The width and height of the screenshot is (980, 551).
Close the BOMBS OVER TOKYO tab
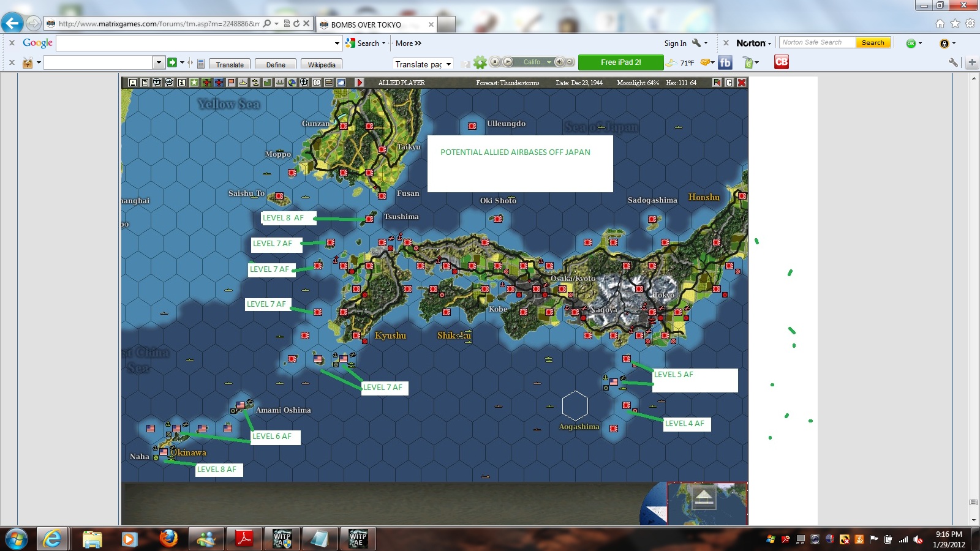click(431, 24)
